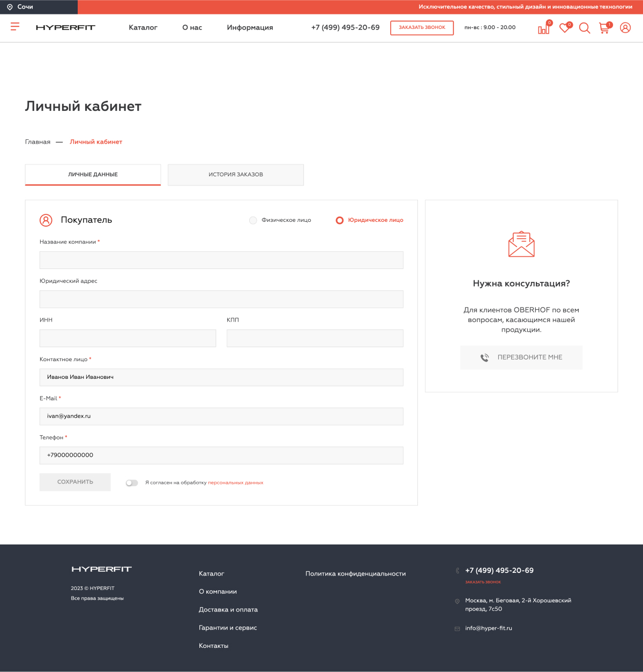Screen dimensions: 643x672
Task: Click the Перезвоните мне button
Action: [x=521, y=357]
